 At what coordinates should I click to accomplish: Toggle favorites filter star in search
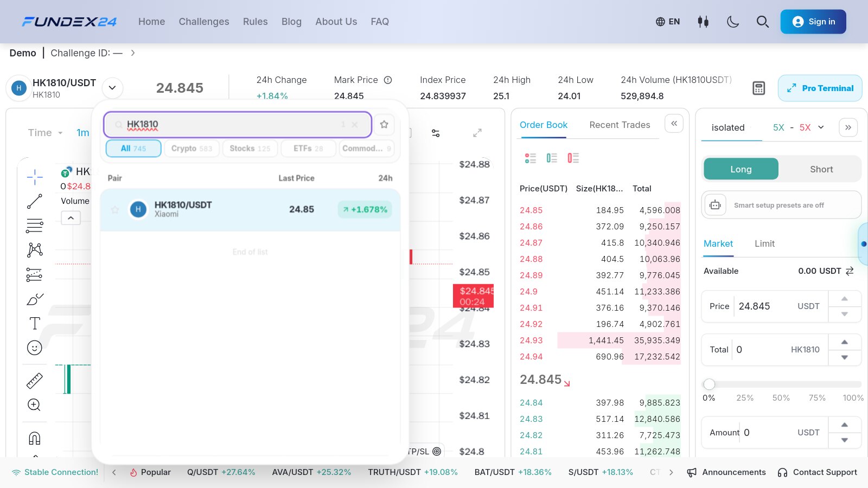click(x=384, y=124)
